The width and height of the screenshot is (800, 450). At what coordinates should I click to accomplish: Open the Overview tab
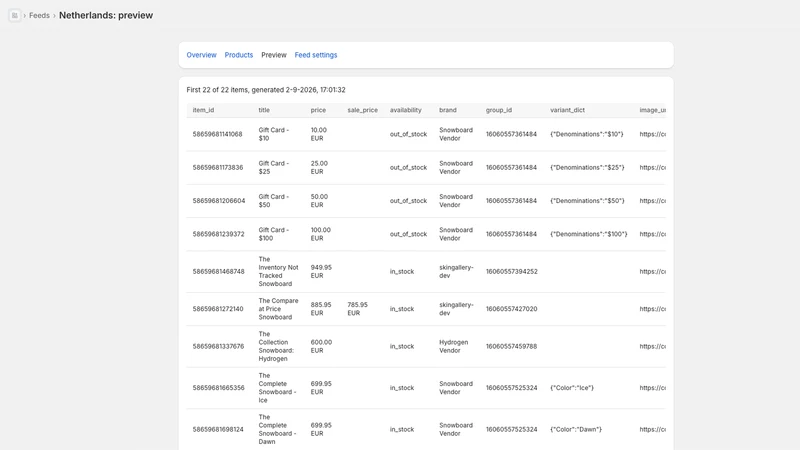point(202,55)
